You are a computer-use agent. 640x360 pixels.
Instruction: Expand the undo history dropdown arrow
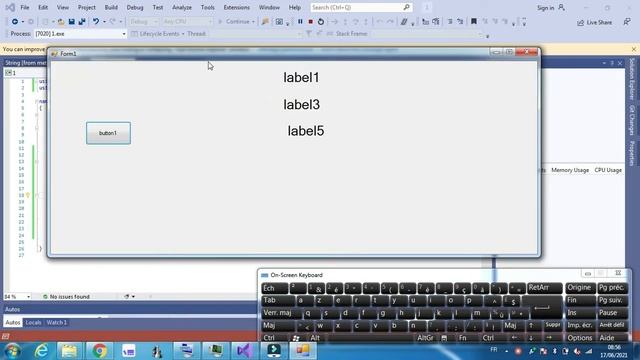tap(104, 22)
